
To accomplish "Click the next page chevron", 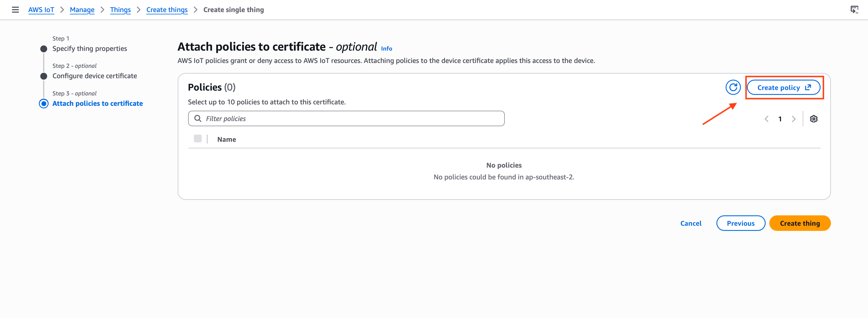I will coord(794,118).
